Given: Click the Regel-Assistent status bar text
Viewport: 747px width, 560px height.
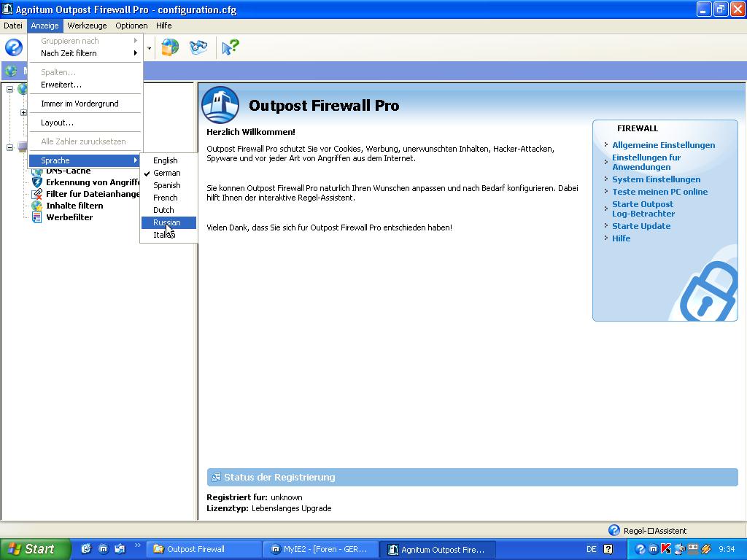Looking at the screenshot, I should (x=655, y=531).
